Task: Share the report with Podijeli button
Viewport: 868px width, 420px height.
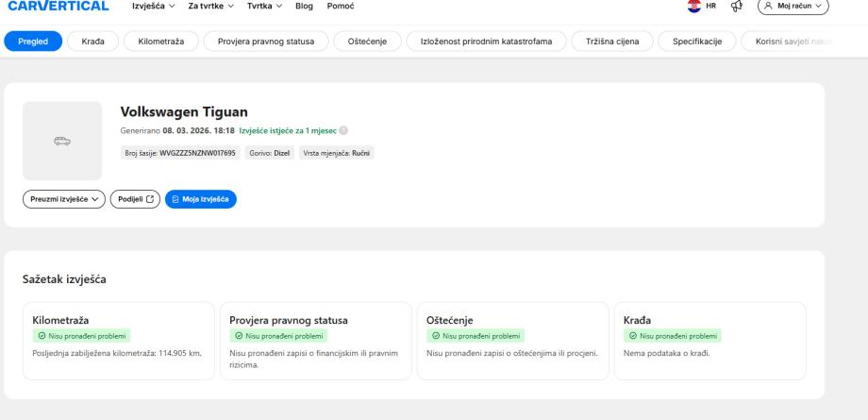Action: (x=135, y=198)
